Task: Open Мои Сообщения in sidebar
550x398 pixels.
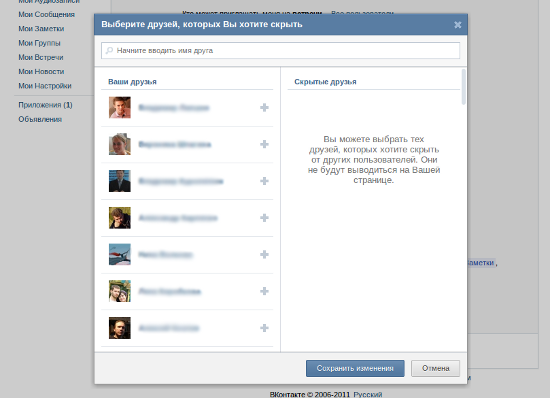Action: (x=46, y=14)
